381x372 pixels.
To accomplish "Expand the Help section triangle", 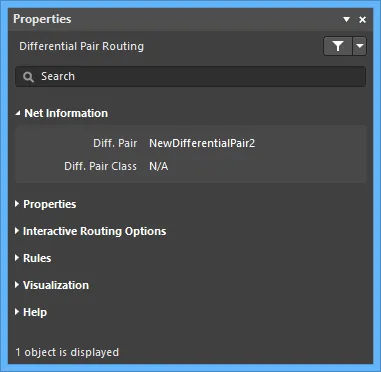I will (x=17, y=312).
